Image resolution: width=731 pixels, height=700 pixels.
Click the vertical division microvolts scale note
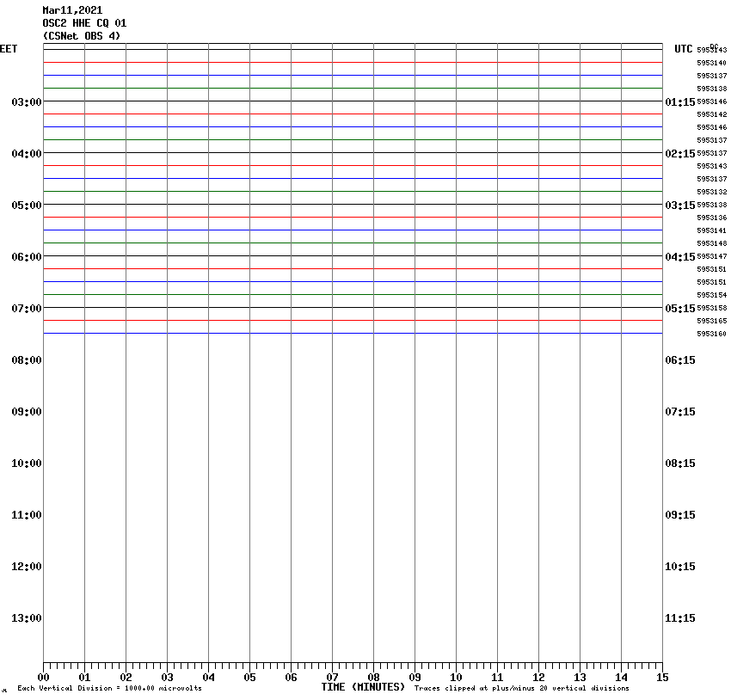[109, 689]
